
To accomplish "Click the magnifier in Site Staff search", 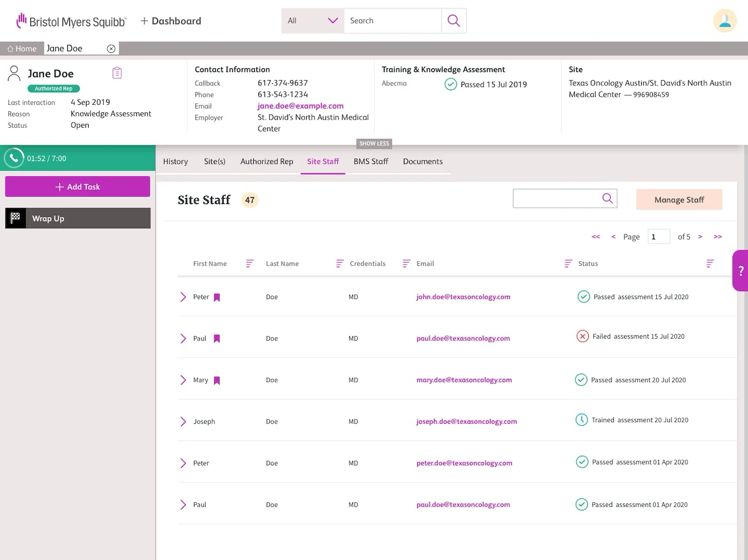I will (x=607, y=198).
